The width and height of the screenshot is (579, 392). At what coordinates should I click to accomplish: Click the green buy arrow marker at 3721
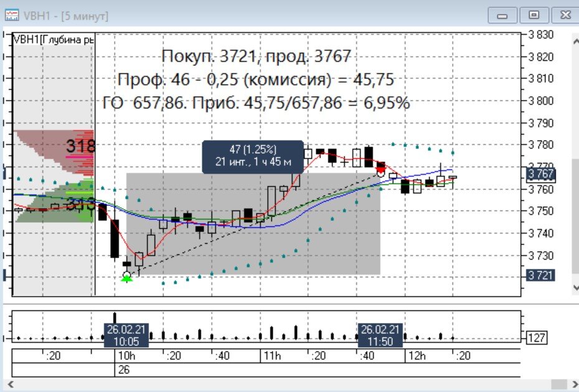(x=126, y=278)
